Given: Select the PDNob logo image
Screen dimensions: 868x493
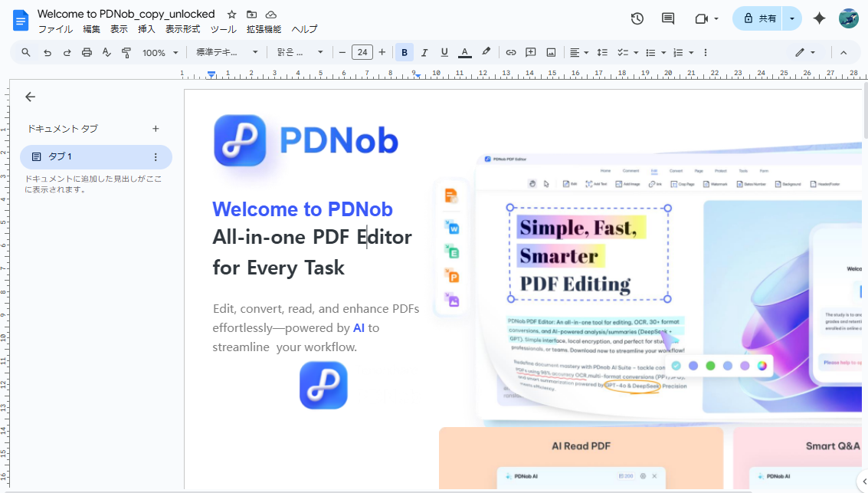Looking at the screenshot, I should [306, 141].
